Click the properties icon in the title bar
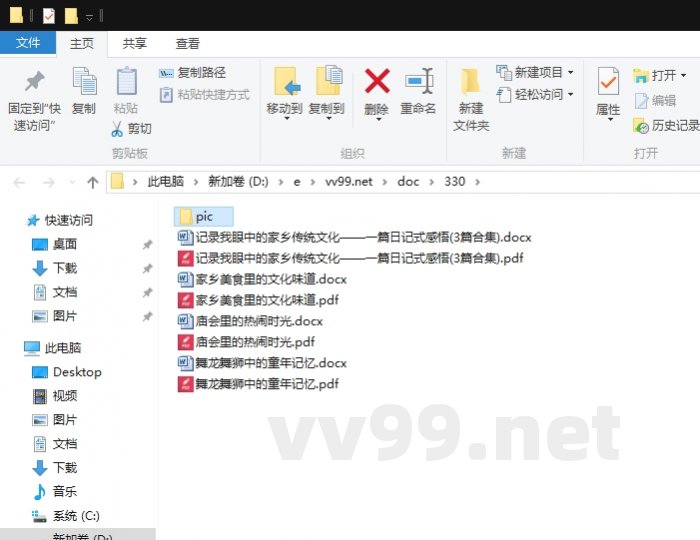Image resolution: width=700 pixels, height=540 pixels. [49, 17]
